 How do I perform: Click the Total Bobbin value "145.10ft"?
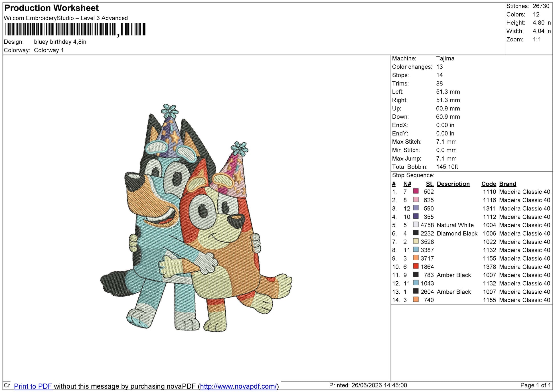pos(447,167)
